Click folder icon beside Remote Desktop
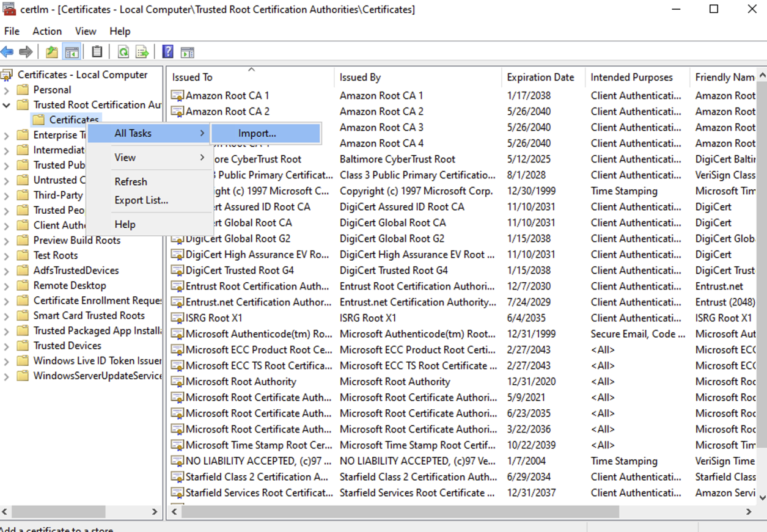 point(23,285)
